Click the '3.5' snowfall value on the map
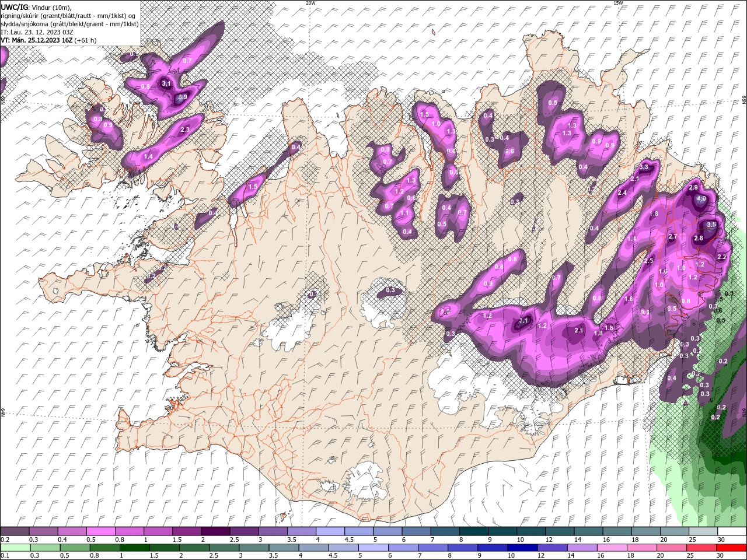The height and width of the screenshot is (560, 747). (711, 225)
